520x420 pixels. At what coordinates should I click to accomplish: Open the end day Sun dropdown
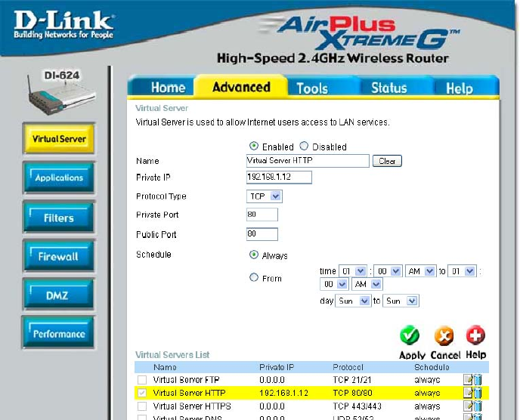pyautogui.click(x=401, y=301)
